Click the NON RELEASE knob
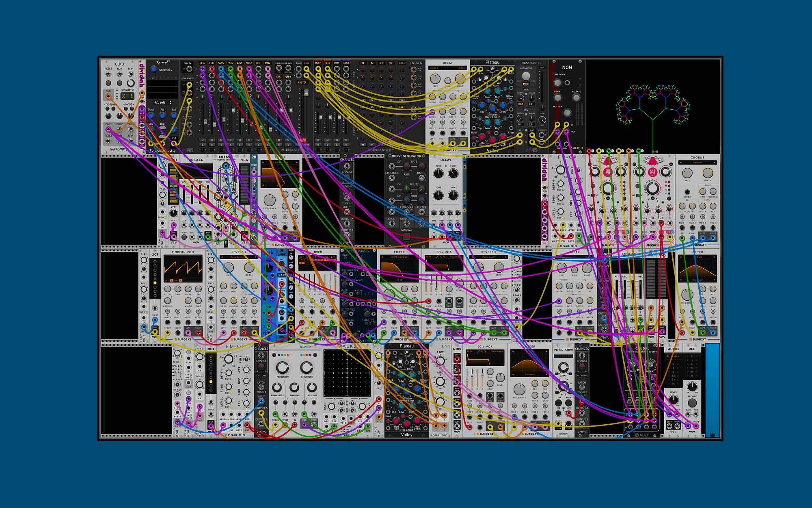Viewport: 812px width, 508px height. click(x=577, y=98)
